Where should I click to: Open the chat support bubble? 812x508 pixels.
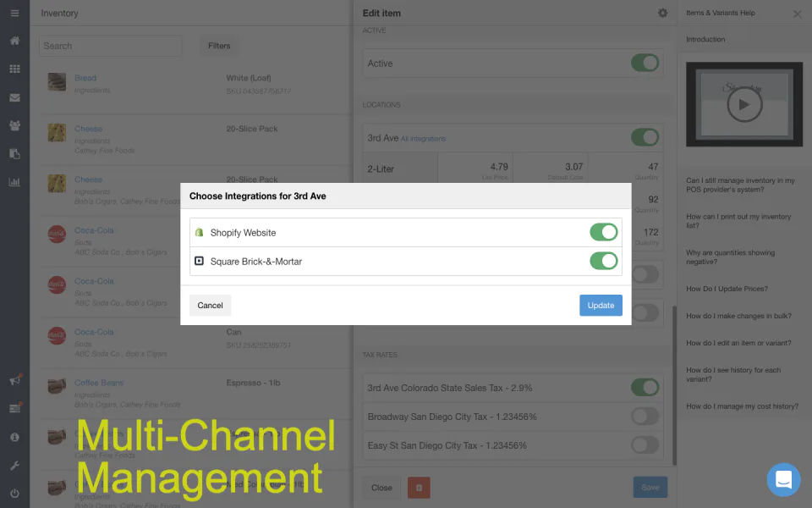pos(783,479)
